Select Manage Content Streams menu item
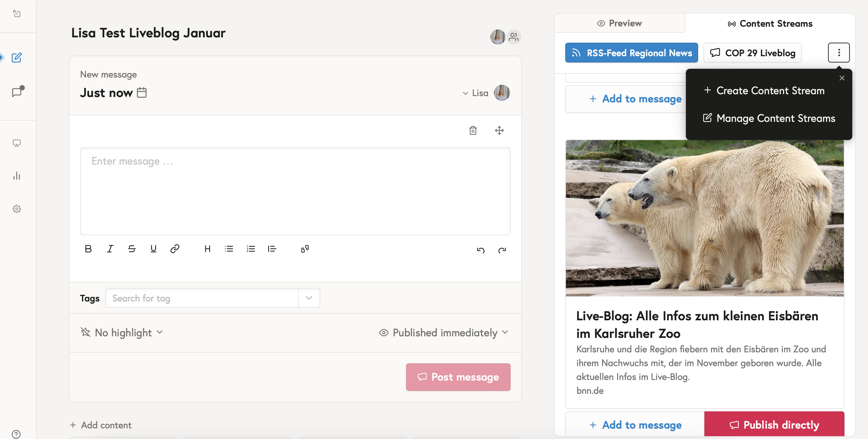The width and height of the screenshot is (868, 439). [x=769, y=118]
